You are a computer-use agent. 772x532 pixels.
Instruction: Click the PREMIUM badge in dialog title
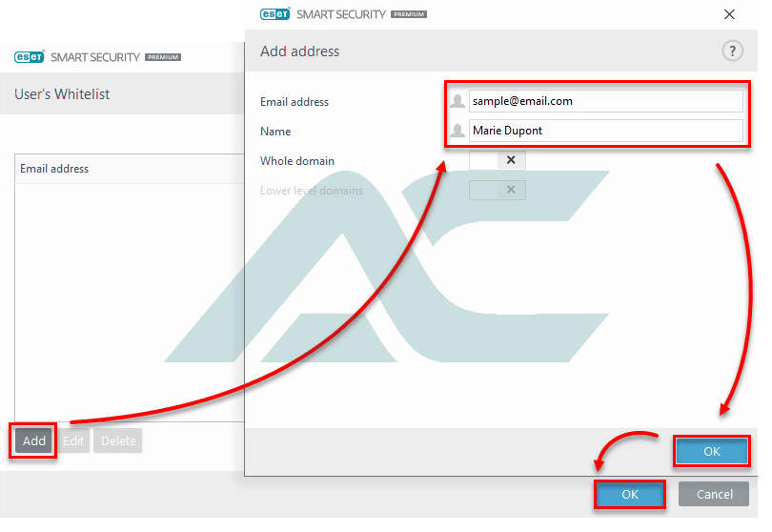coord(409,14)
